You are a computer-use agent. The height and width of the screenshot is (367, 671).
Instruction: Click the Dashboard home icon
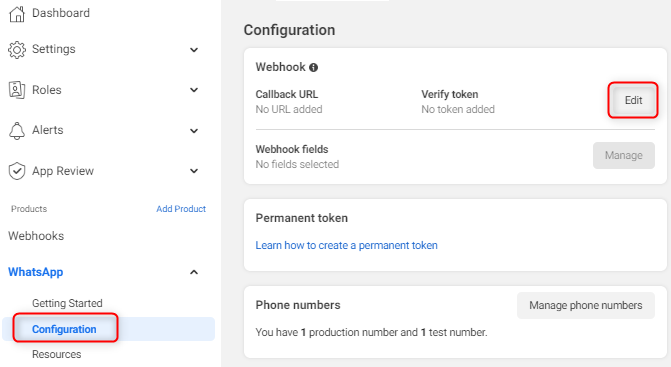pos(17,14)
